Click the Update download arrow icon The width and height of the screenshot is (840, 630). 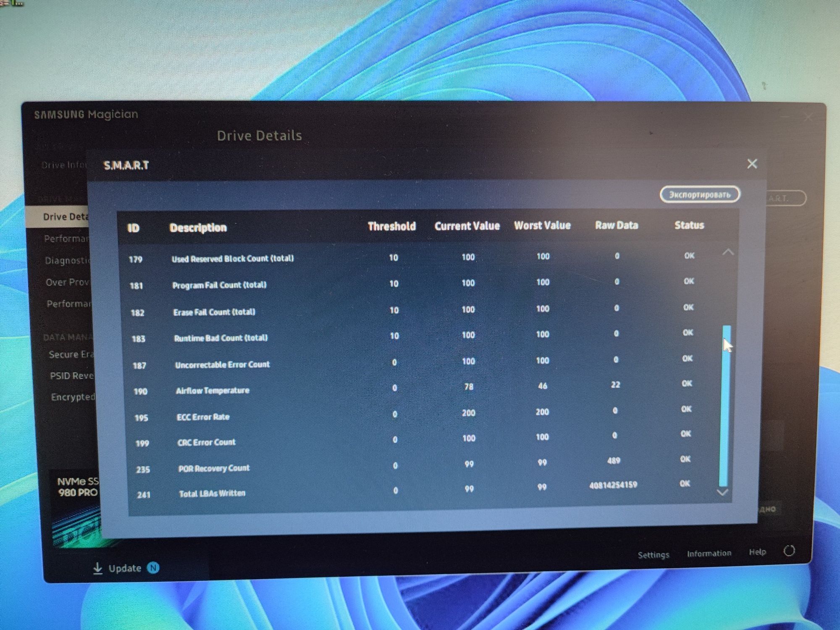pyautogui.click(x=97, y=568)
